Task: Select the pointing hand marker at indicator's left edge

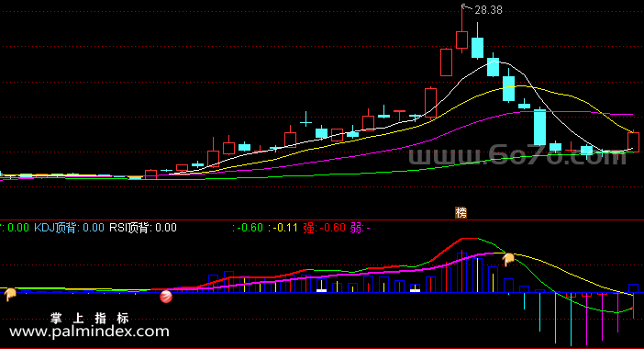Action: click(x=10, y=294)
